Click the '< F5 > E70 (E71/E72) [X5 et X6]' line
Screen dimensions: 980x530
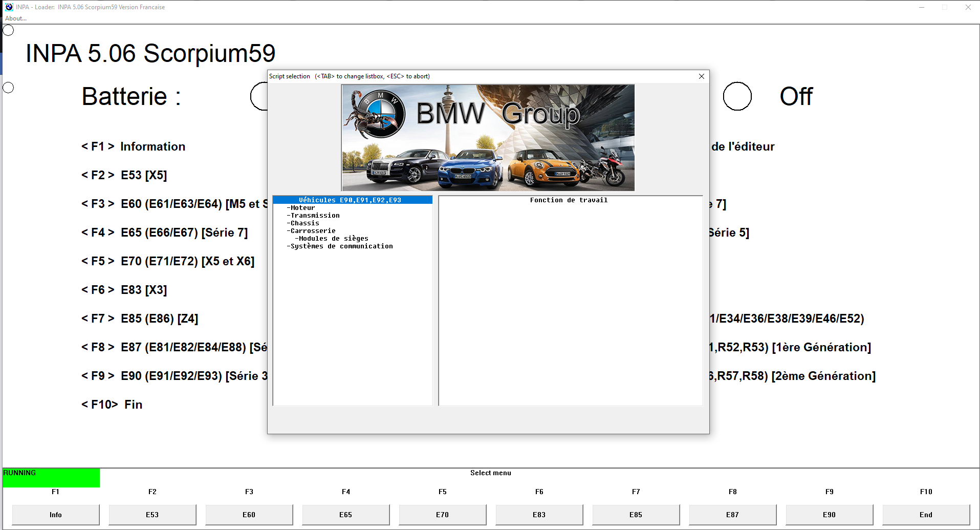click(168, 261)
